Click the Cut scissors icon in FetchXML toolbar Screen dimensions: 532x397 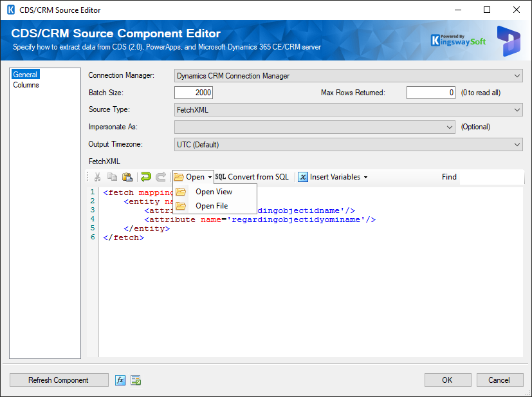click(97, 177)
